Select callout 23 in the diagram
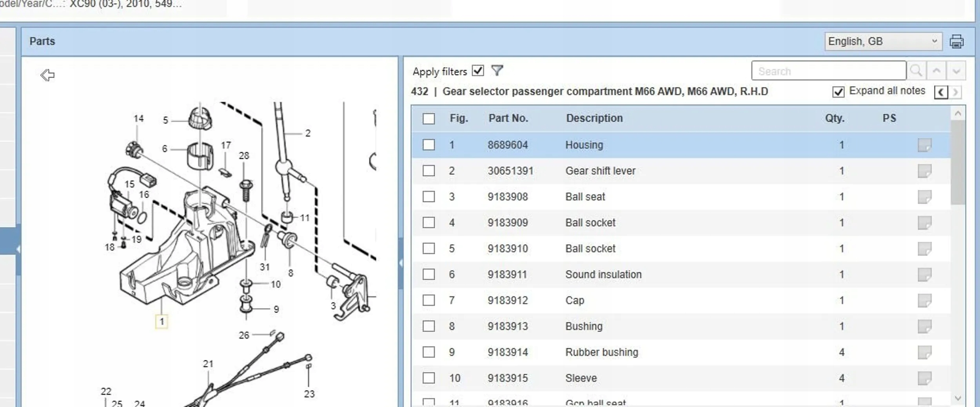The width and height of the screenshot is (980, 407). pos(309,394)
